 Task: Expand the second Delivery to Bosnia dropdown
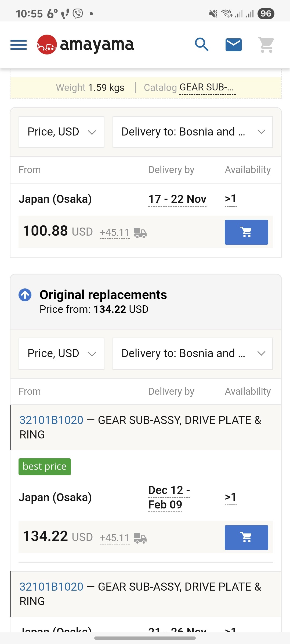pyautogui.click(x=193, y=354)
